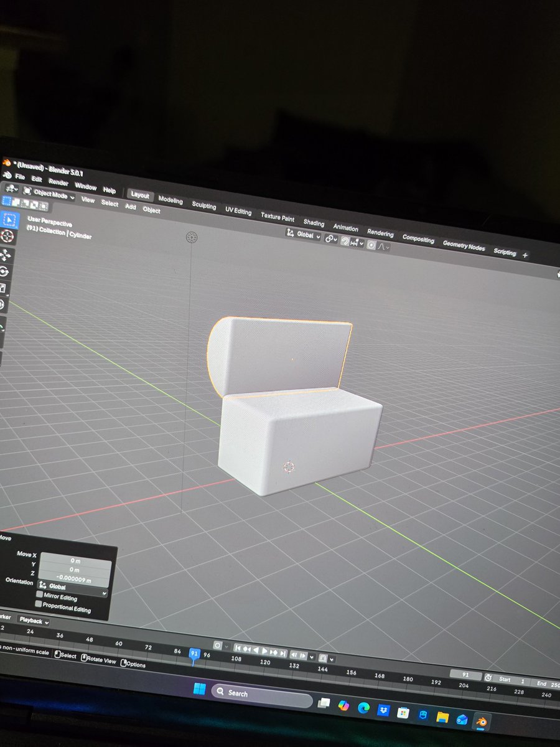560x747 pixels.
Task: Switch to the Animation workspace tab
Action: tap(345, 228)
